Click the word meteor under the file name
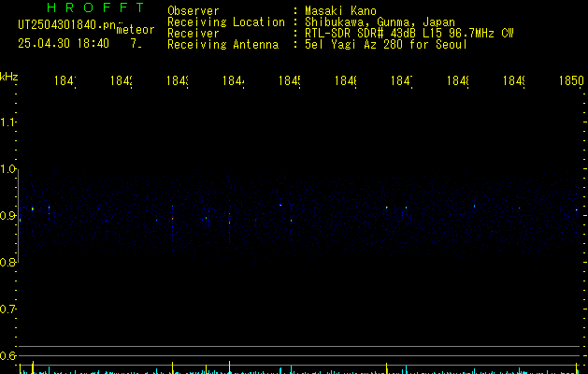The height and width of the screenshot is (374, 588). coord(136,30)
